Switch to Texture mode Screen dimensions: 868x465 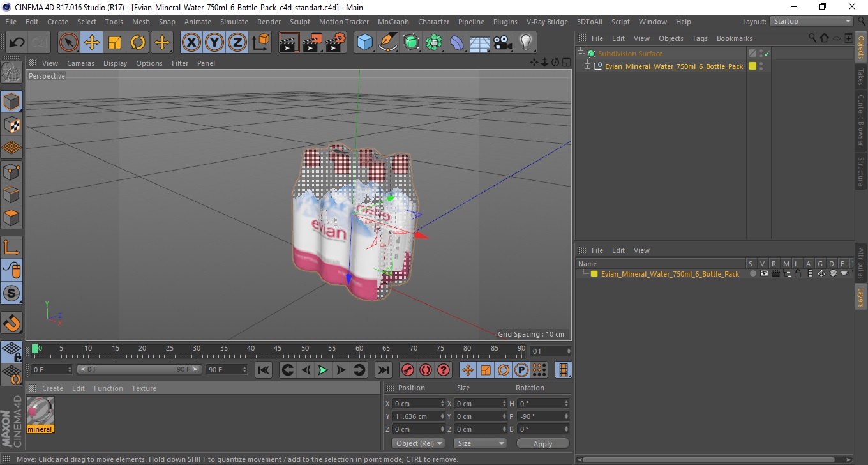(x=11, y=125)
